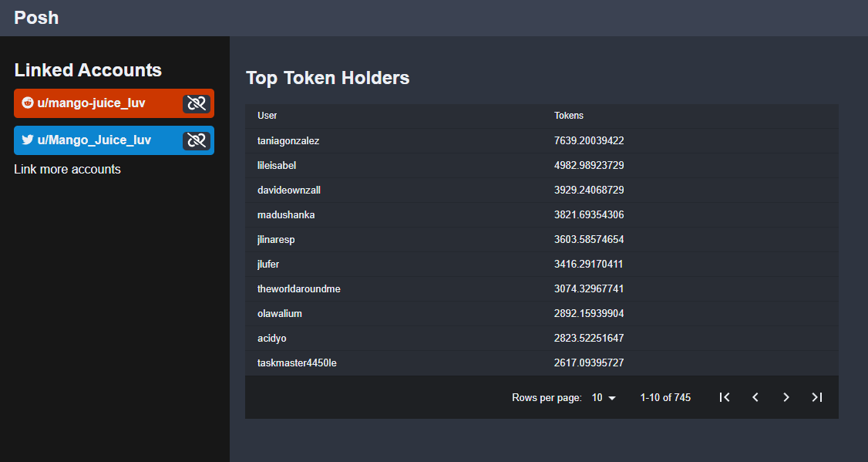Select the davideownzall user row
This screenshot has height=462, width=868.
[x=542, y=190]
